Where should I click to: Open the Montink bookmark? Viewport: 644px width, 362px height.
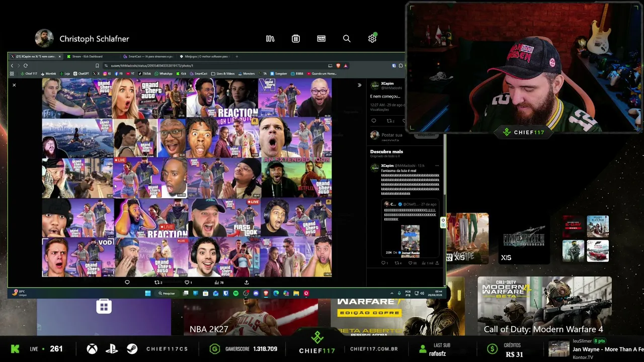coord(49,73)
